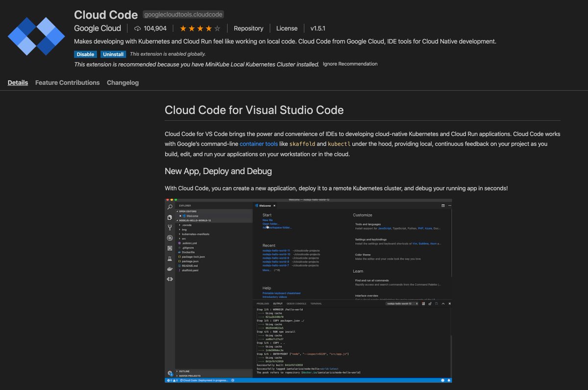Click the four-star rating
Viewport: 588px width, 390px height.
(x=200, y=28)
